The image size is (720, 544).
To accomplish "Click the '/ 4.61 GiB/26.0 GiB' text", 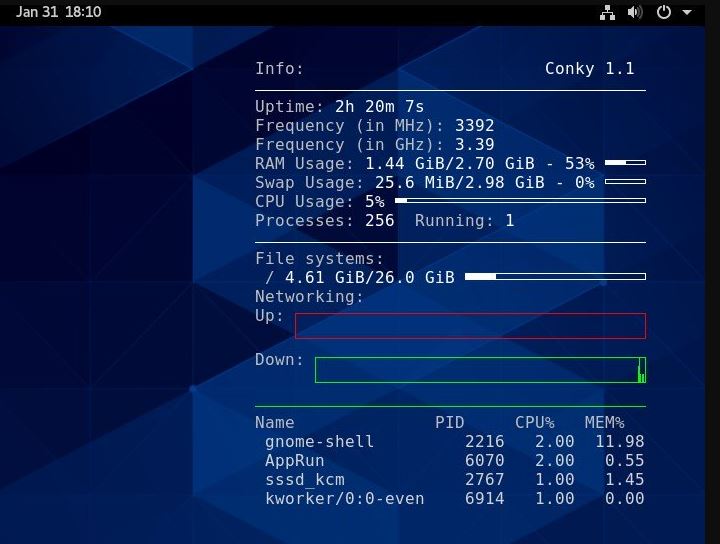I will tap(360, 278).
